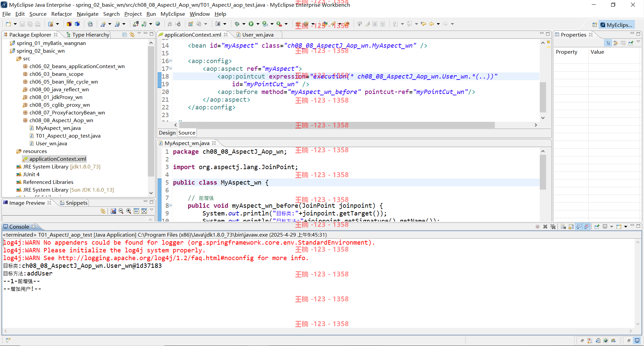Screen dimensions: 644x346
Task: Click the camera snapshot toolbar icon
Action: coord(218,24)
